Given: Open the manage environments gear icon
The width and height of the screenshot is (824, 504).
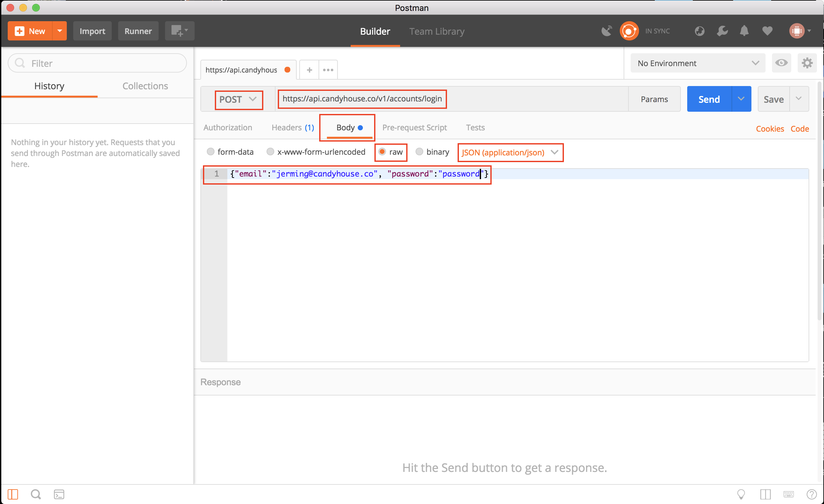Looking at the screenshot, I should (x=807, y=63).
